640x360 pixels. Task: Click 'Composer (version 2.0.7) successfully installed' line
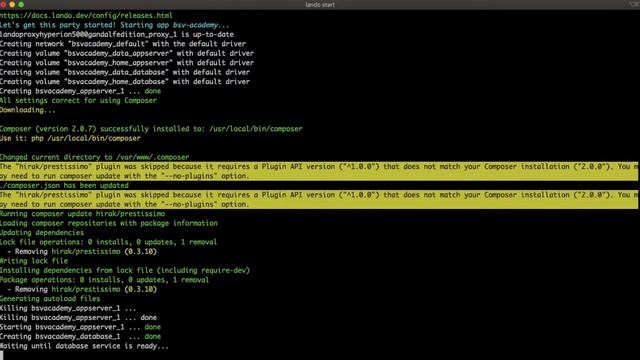coord(151,129)
